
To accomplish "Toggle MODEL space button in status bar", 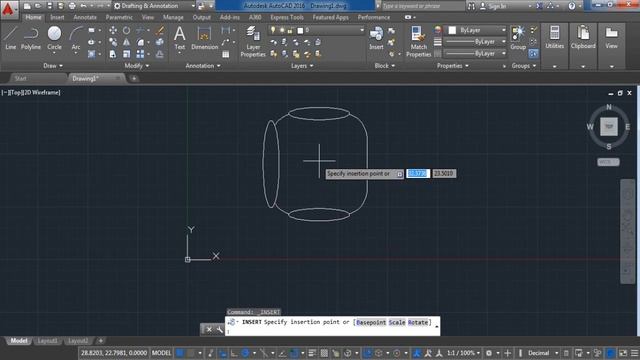I will click(x=161, y=353).
